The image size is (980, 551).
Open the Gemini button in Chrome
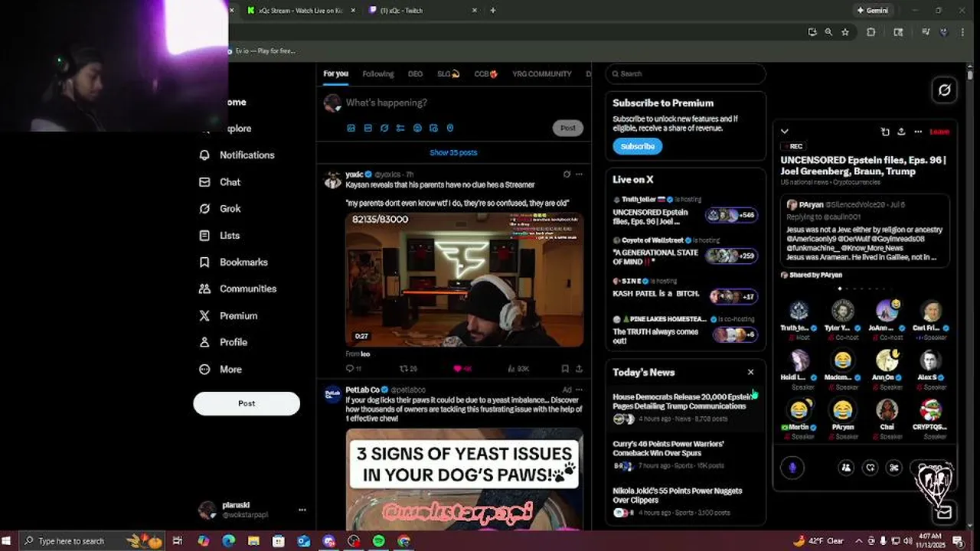pyautogui.click(x=872, y=11)
